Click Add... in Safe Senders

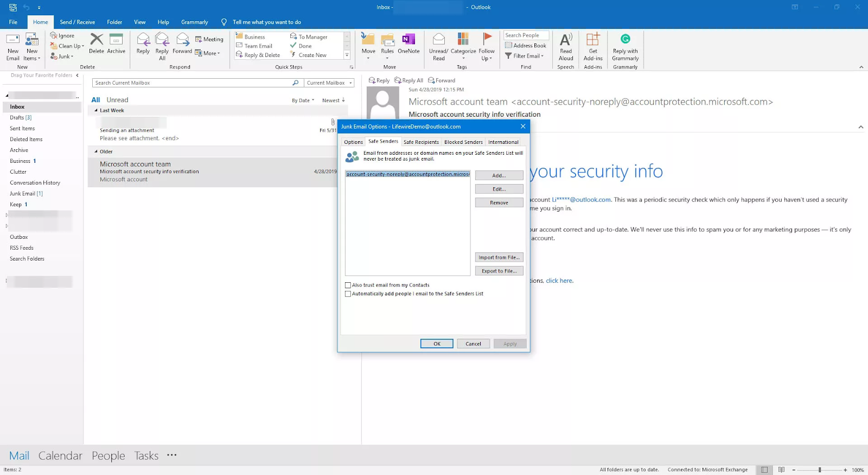pyautogui.click(x=499, y=175)
